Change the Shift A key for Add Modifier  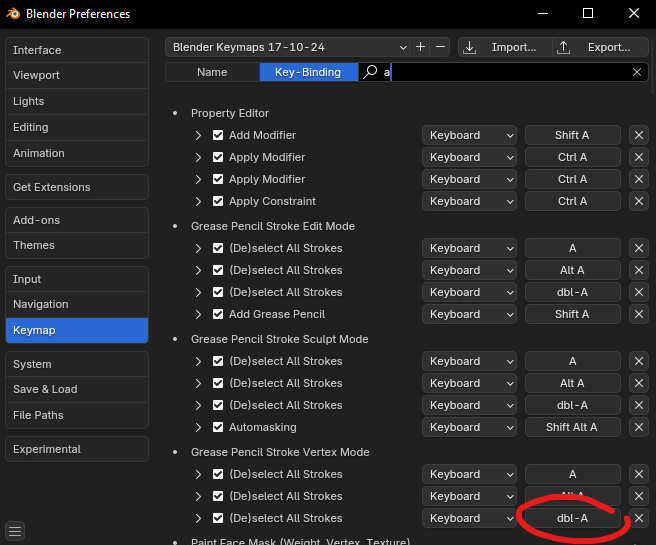click(572, 135)
